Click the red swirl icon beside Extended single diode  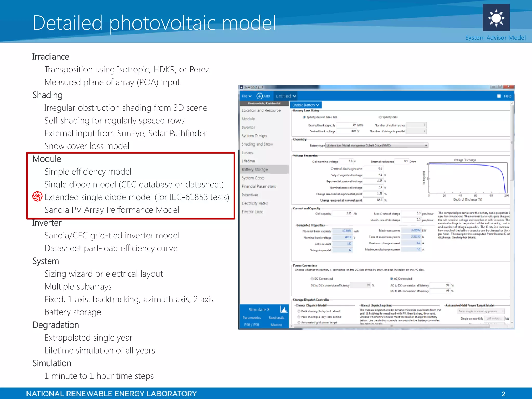pos(37,197)
